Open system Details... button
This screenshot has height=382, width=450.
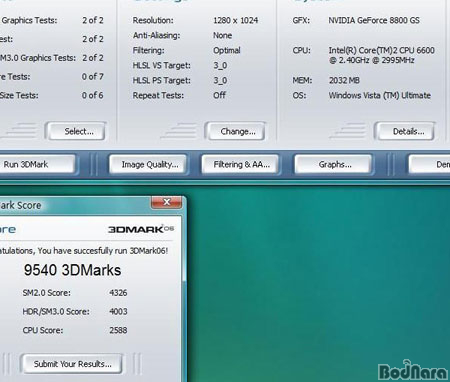[x=405, y=131]
